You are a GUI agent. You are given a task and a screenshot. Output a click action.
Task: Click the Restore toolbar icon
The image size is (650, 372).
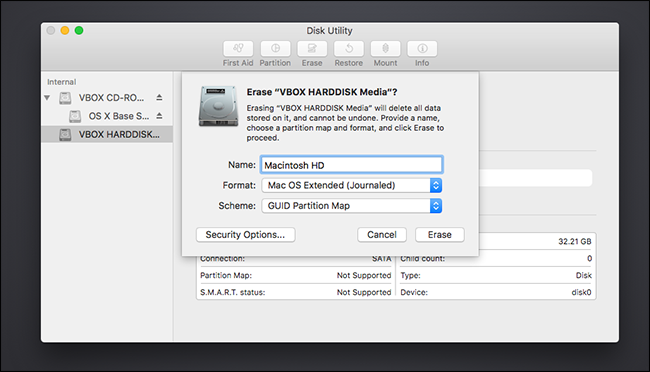(349, 49)
